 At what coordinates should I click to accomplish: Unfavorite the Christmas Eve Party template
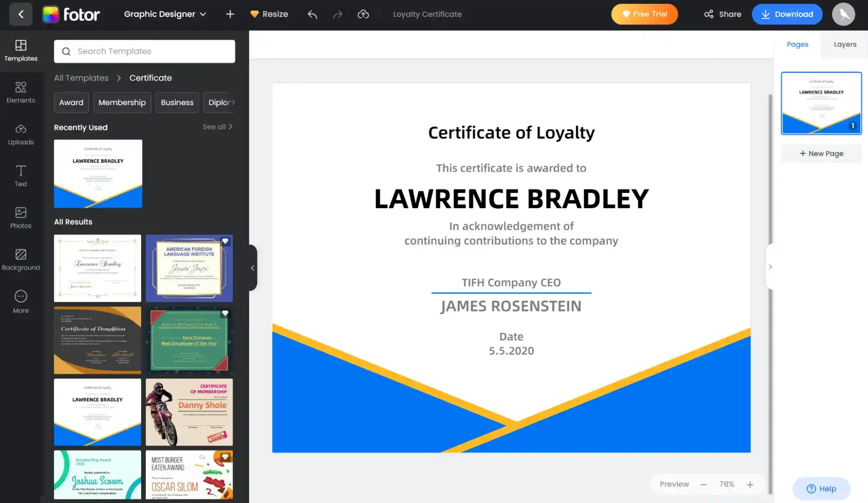click(x=225, y=313)
